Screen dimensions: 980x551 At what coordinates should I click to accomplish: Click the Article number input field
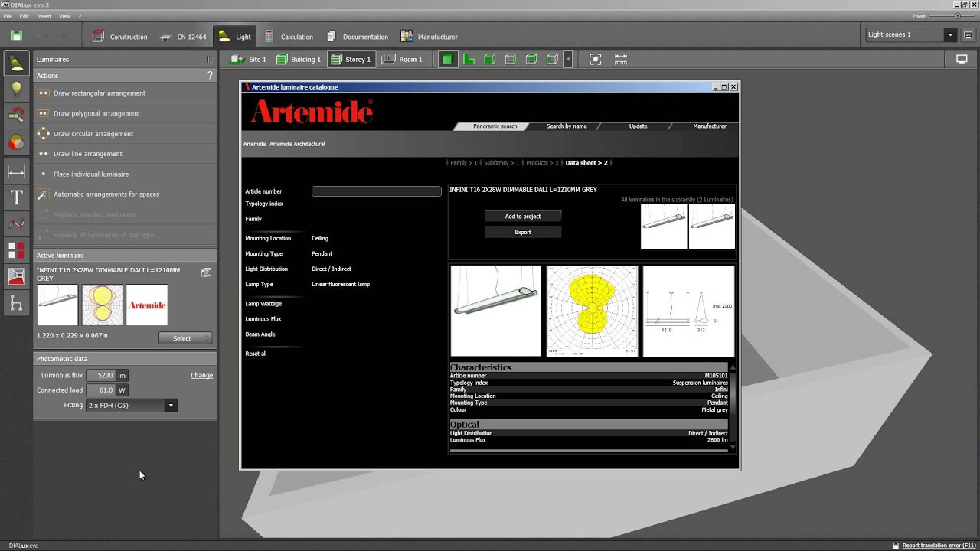377,191
